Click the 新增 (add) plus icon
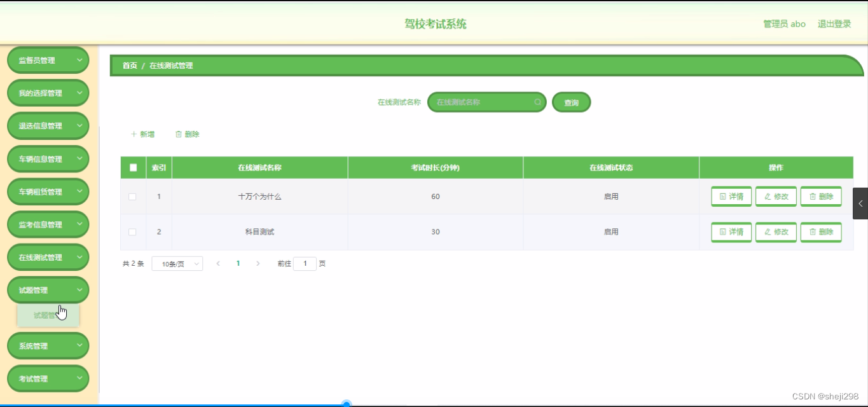Image resolution: width=868 pixels, height=407 pixels. [134, 134]
